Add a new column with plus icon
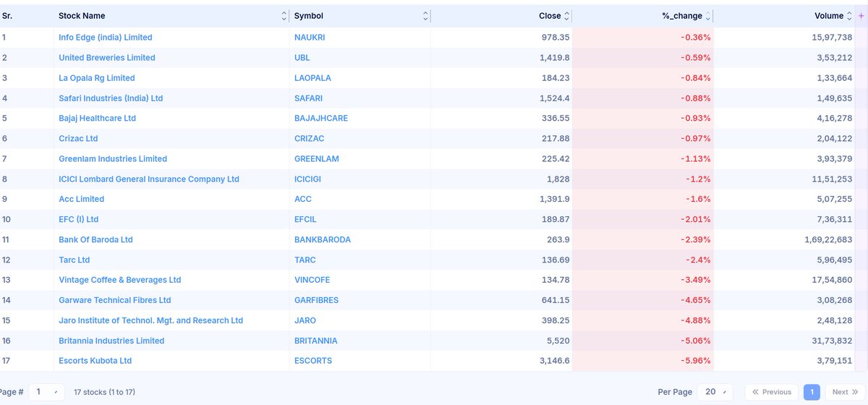Screen dimensions: 868x405 861,16
